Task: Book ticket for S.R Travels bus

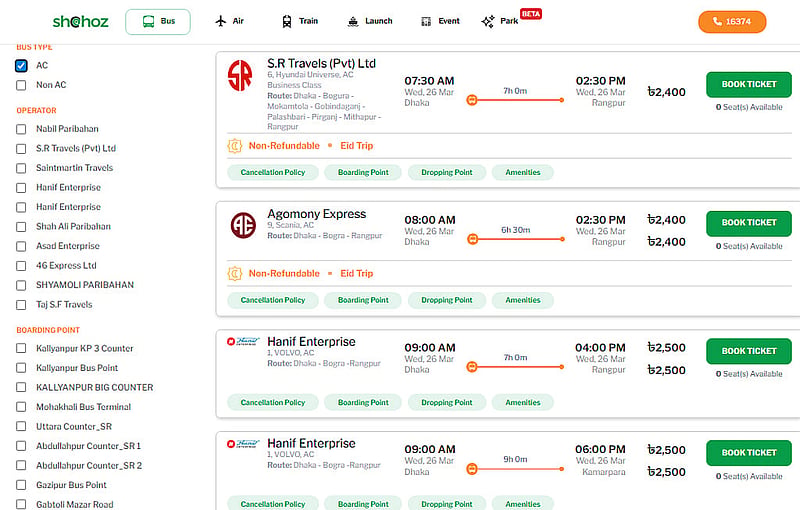Action: click(748, 84)
